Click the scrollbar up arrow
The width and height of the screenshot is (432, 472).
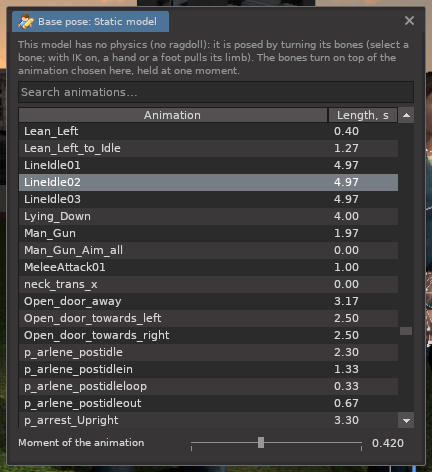[x=406, y=115]
